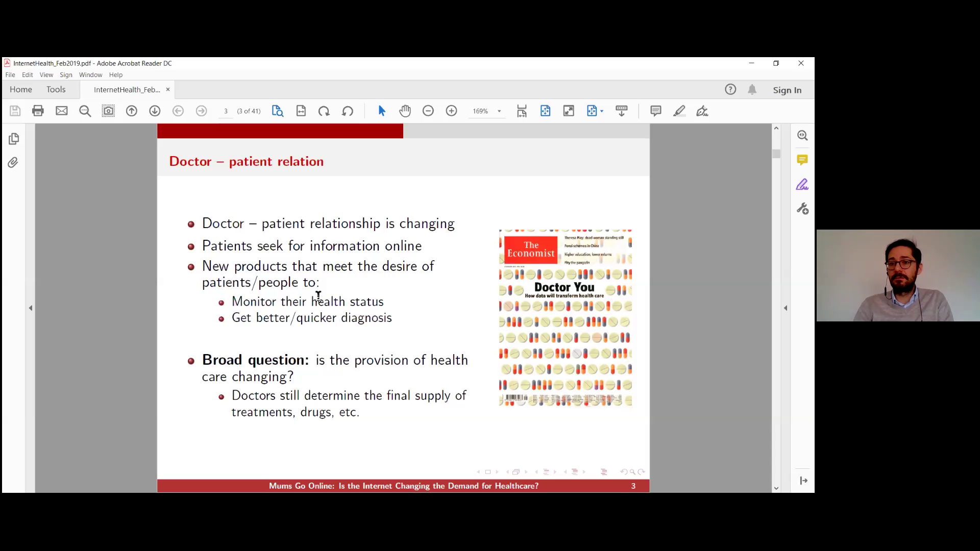Open the View menu
The height and width of the screenshot is (551, 980).
tap(46, 75)
